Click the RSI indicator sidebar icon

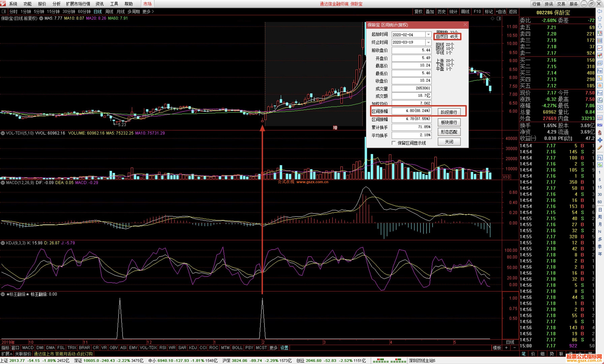600,125
